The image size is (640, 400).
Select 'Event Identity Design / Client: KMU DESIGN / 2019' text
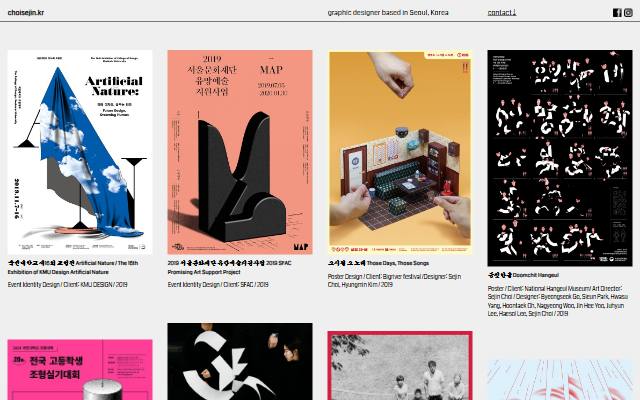(67, 284)
